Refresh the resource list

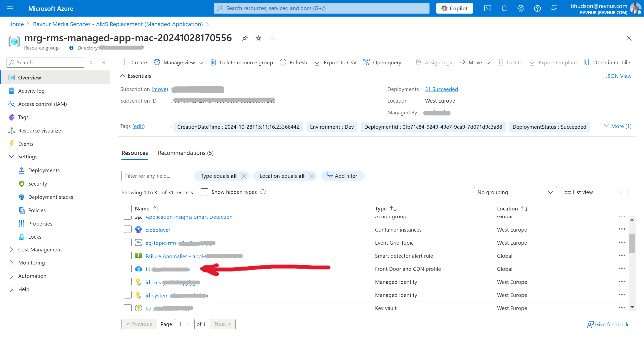[x=293, y=62]
